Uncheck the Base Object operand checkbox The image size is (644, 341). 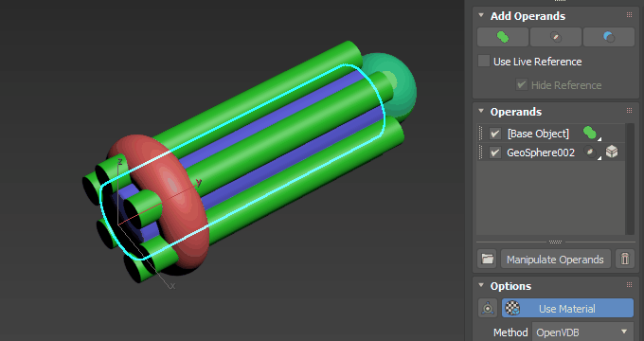[495, 134]
